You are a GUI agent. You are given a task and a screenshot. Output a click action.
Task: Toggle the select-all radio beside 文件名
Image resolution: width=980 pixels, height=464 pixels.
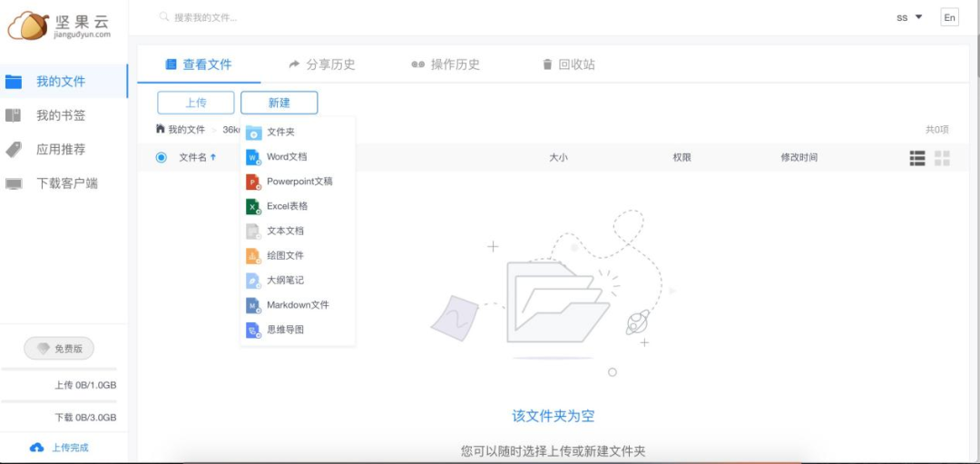pyautogui.click(x=162, y=158)
